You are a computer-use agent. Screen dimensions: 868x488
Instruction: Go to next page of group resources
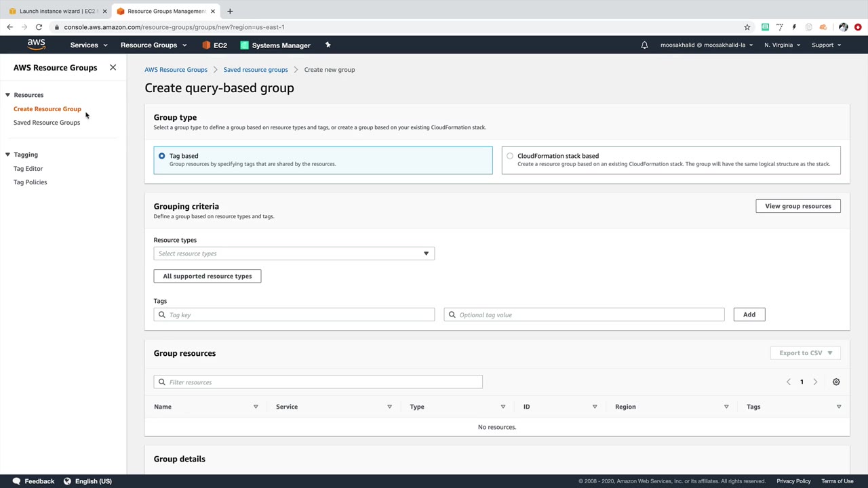(815, 382)
